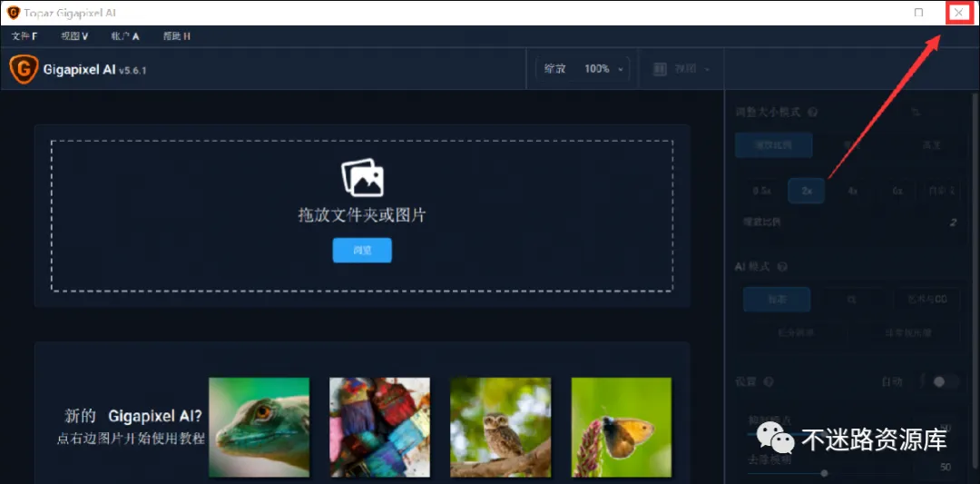Choose the 2x scale option
Viewport: 980px width, 484px height.
click(807, 191)
